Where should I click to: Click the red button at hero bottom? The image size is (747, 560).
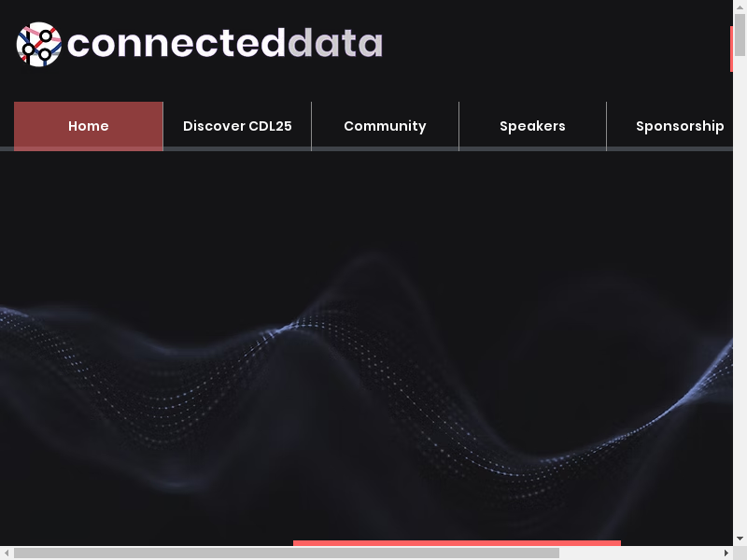(x=457, y=542)
